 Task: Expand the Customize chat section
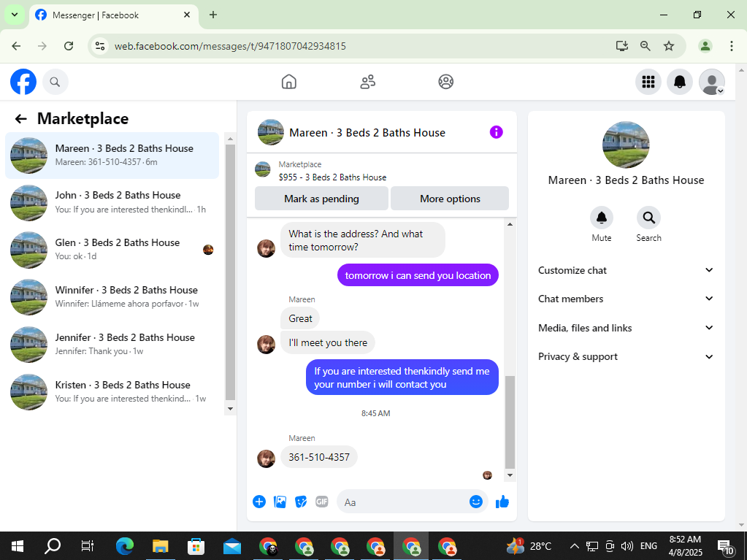coord(626,270)
